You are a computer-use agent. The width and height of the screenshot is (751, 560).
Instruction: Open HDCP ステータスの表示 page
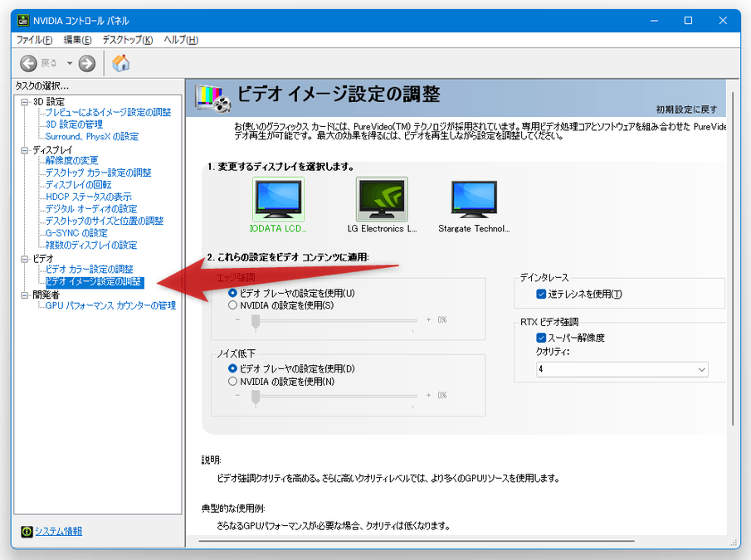coord(89,197)
